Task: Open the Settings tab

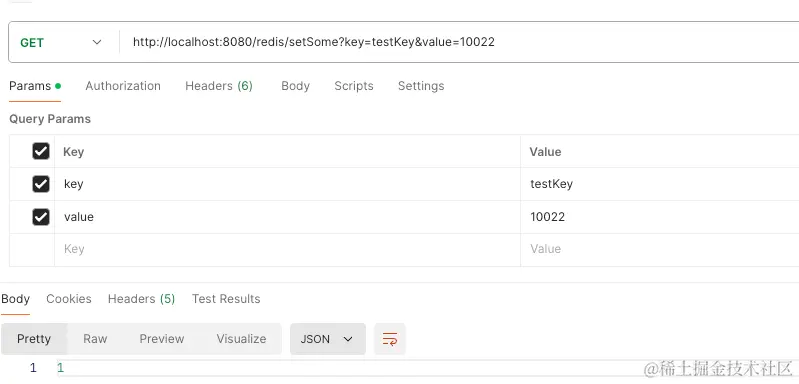Action: coord(421,86)
